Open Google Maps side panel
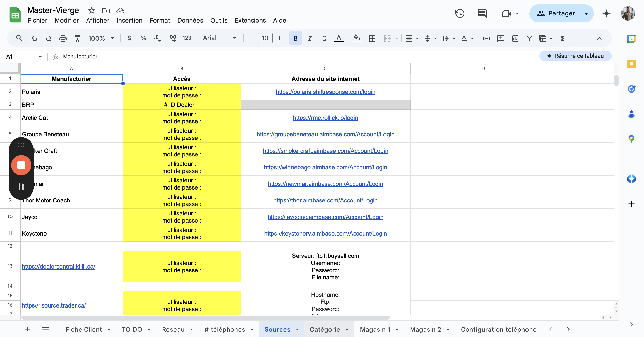This screenshot has width=644, height=337. click(x=631, y=139)
